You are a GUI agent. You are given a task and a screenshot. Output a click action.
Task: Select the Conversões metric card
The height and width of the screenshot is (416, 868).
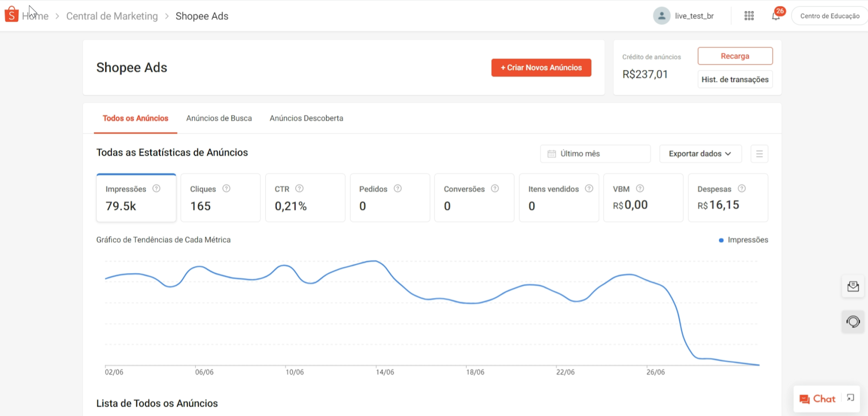click(475, 198)
